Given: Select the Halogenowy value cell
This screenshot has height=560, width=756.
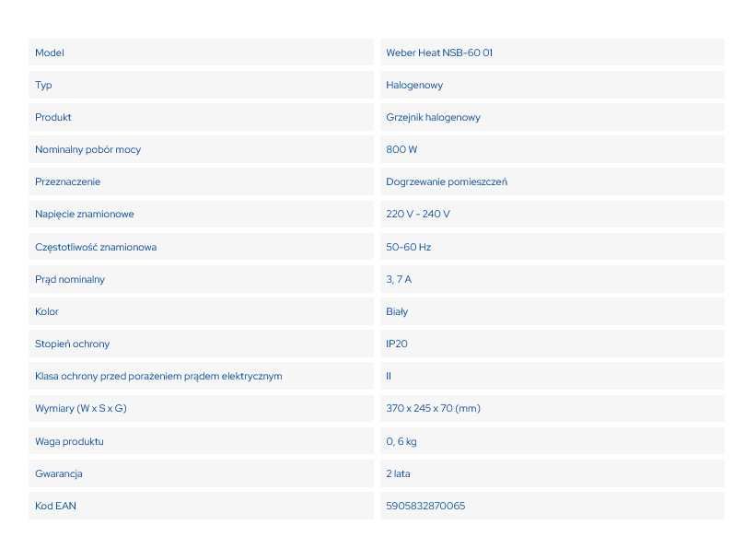Looking at the screenshot, I should point(552,85).
